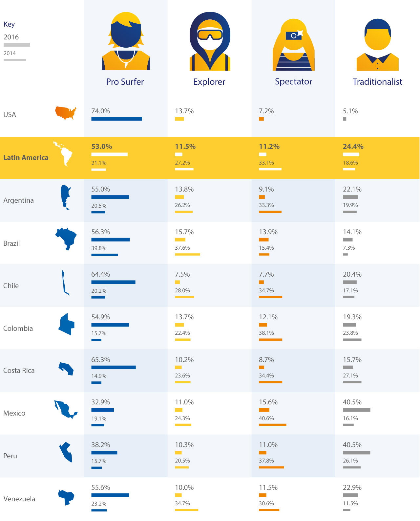Click the orange USA map icon
The image size is (420, 521).
pyautogui.click(x=66, y=113)
